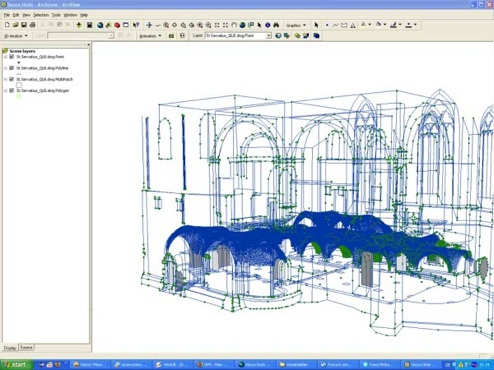Click the green Polygon layer symbol swatch

(19, 96)
